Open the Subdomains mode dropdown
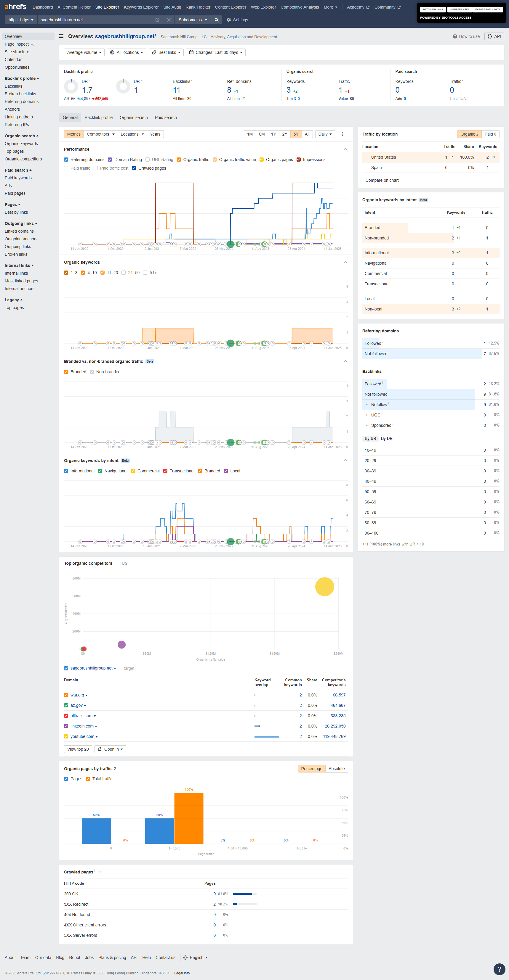The width and height of the screenshot is (509, 980). coord(193,20)
